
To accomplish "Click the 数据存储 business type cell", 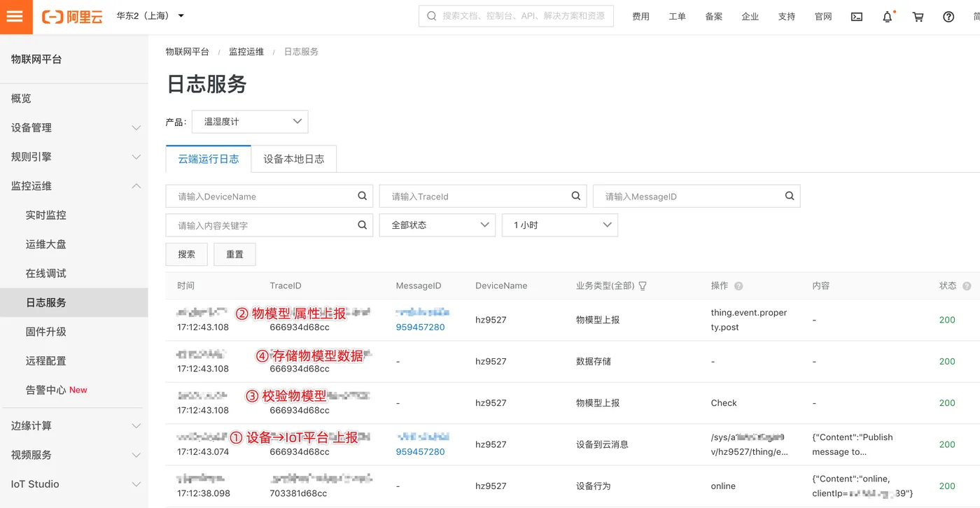I will (x=594, y=361).
